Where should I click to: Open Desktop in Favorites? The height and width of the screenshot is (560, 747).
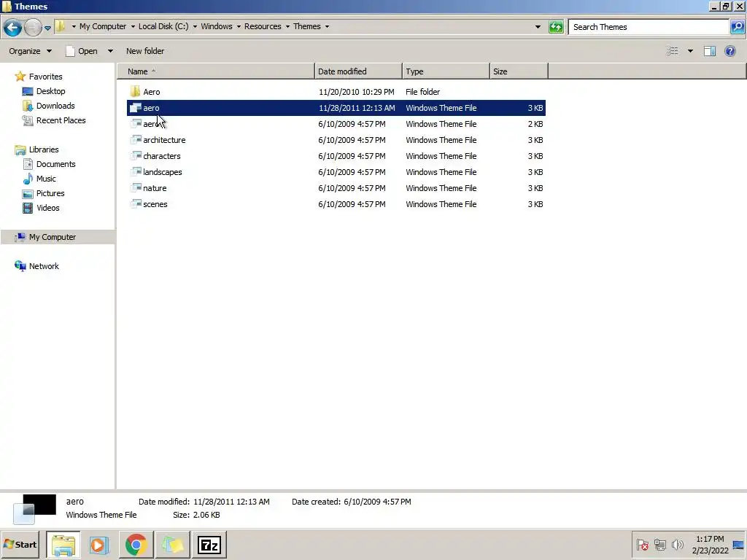point(50,91)
